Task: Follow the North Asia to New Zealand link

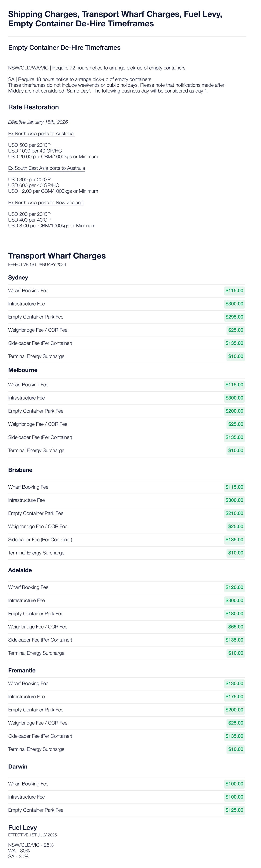Action: click(46, 202)
